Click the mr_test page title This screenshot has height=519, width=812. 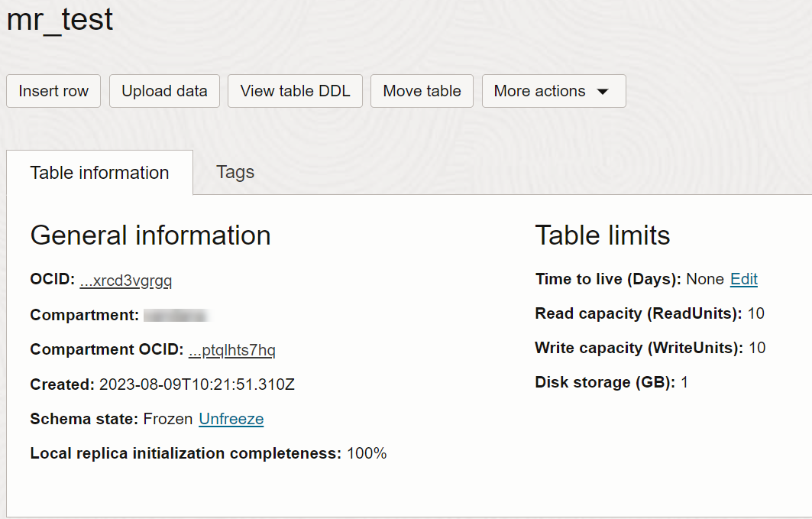(60, 20)
